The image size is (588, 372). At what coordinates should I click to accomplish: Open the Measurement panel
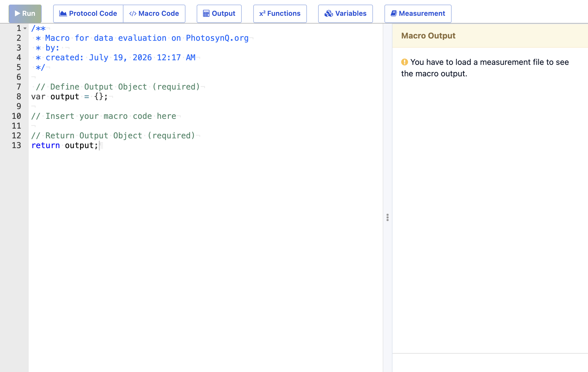point(418,13)
